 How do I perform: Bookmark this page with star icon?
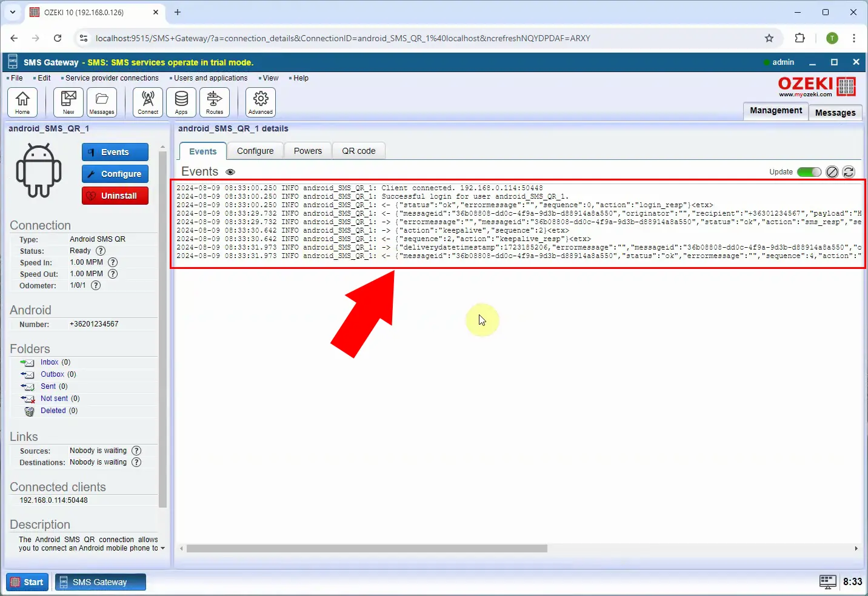769,38
